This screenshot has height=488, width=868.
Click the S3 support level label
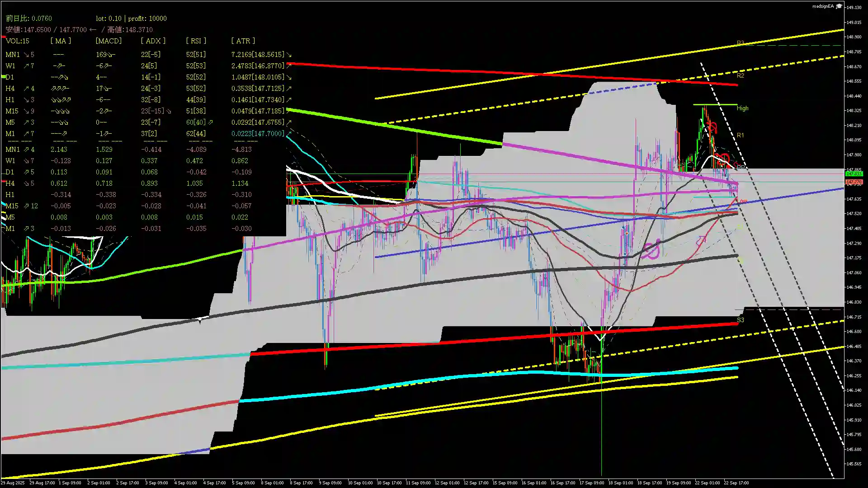[x=740, y=320]
